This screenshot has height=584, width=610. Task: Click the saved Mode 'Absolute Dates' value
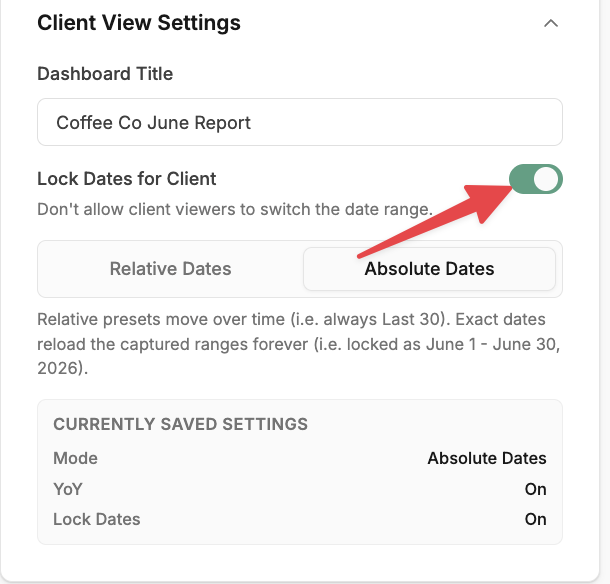pyautogui.click(x=487, y=458)
